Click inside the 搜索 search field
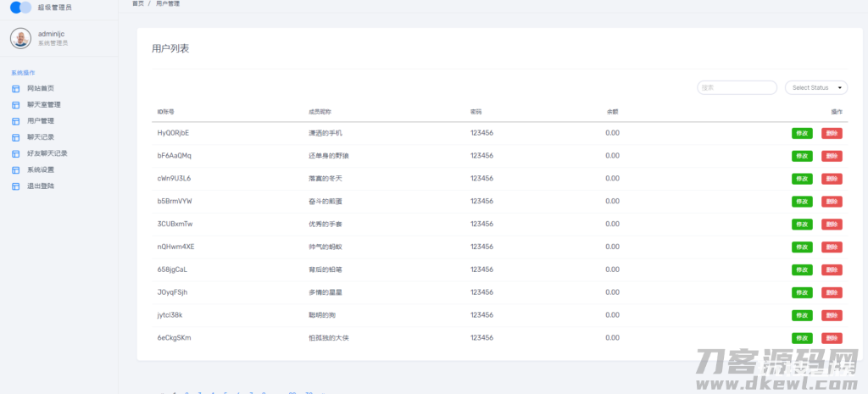 [737, 87]
